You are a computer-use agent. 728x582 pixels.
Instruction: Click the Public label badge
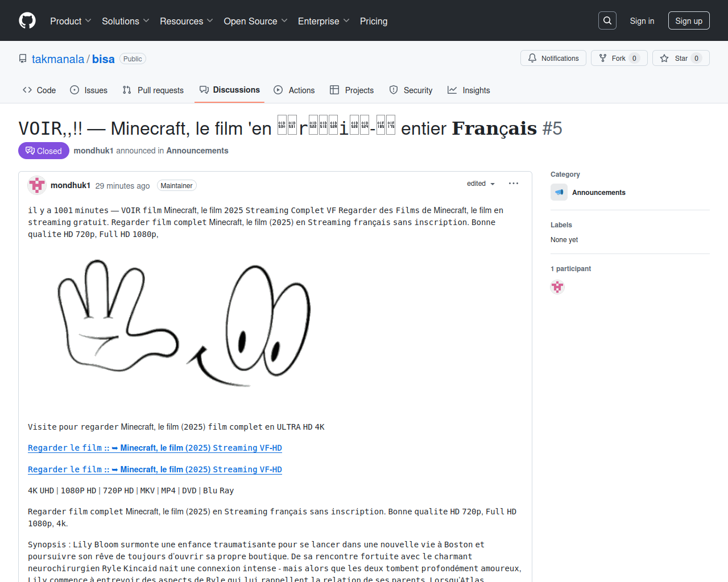click(x=133, y=59)
